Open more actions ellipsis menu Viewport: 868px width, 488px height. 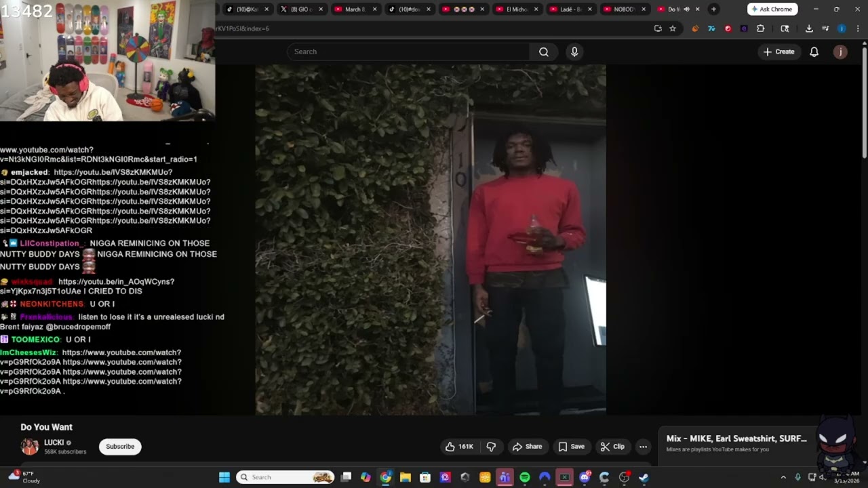643,447
